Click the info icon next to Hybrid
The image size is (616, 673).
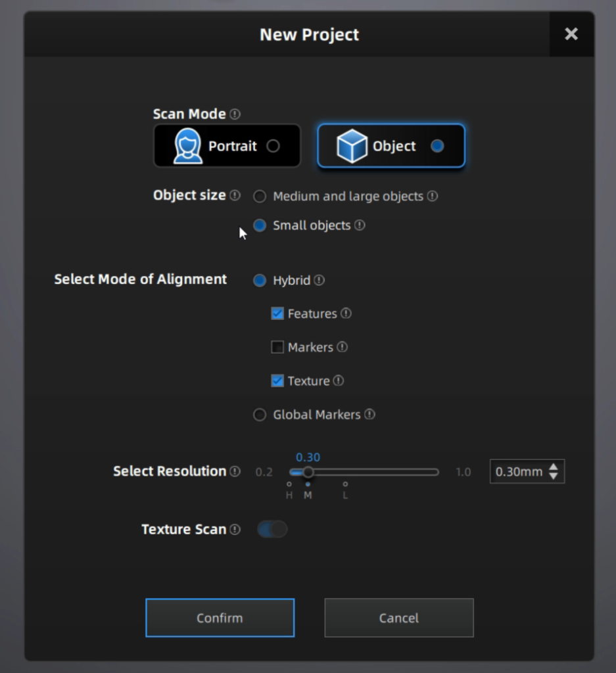[x=320, y=281]
